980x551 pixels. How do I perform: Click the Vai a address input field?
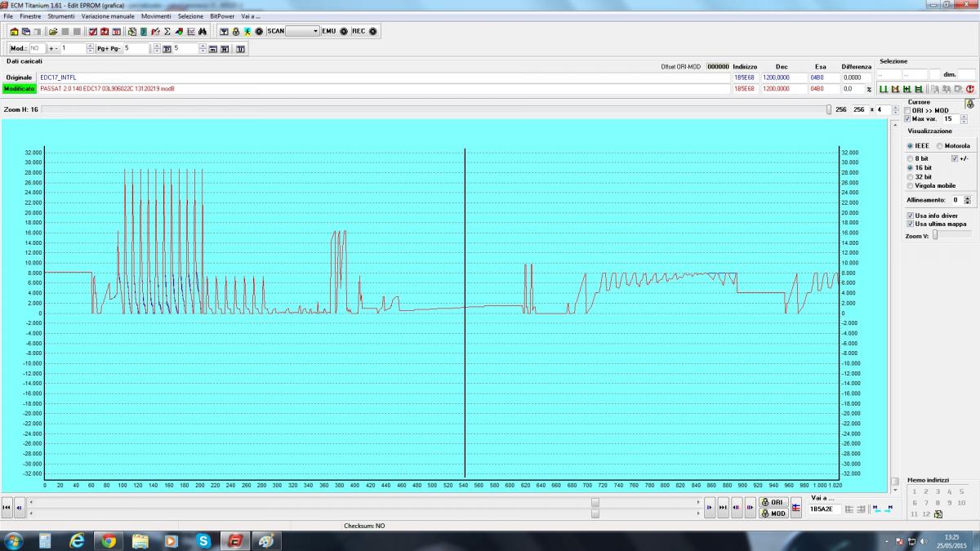pos(825,509)
